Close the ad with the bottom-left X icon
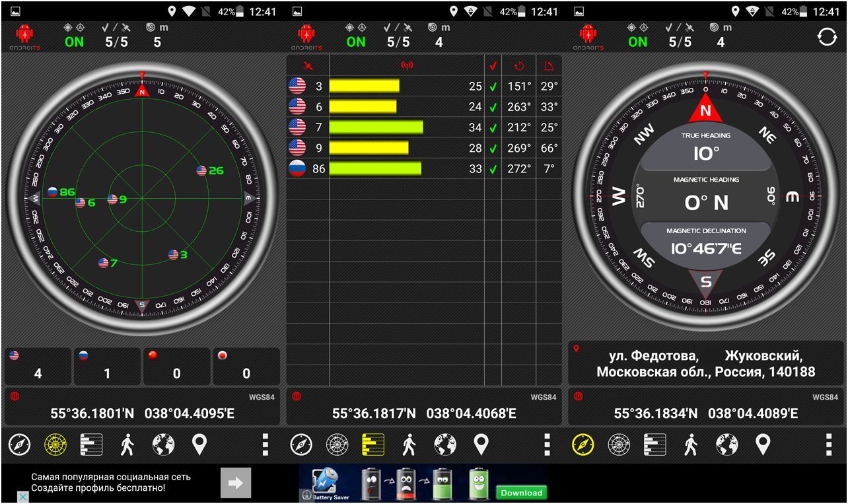 (x=22, y=496)
